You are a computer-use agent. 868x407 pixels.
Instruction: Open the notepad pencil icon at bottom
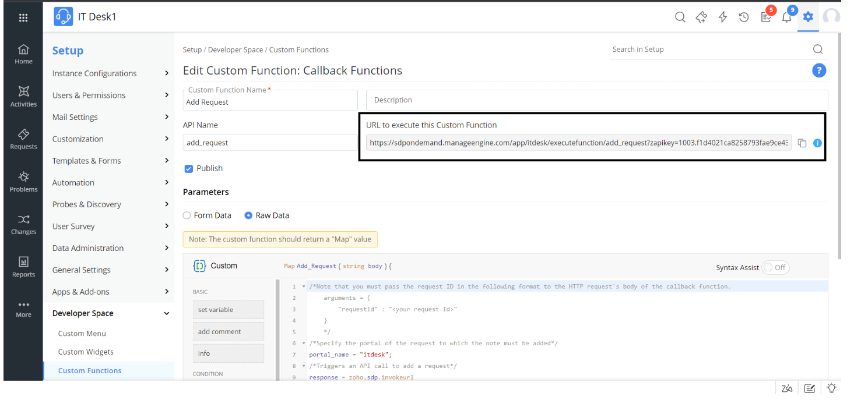pyautogui.click(x=809, y=388)
